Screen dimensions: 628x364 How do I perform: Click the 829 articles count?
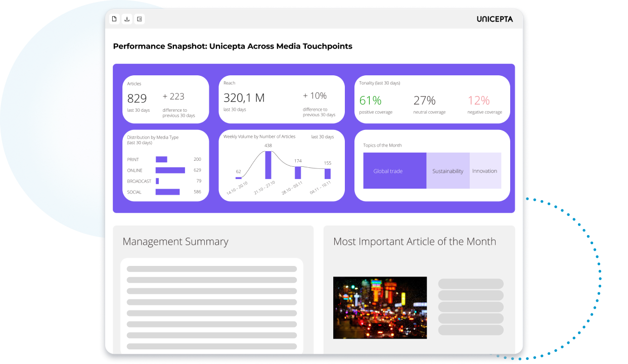[x=137, y=99]
